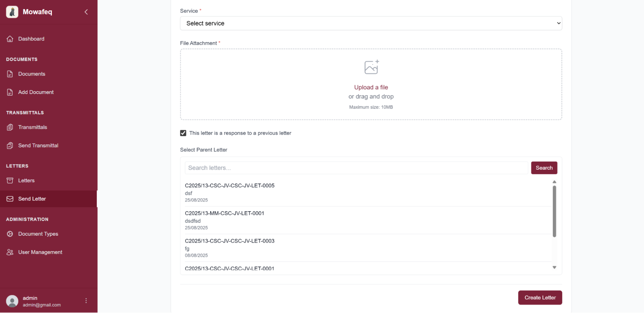This screenshot has width=644, height=313.
Task: Uncheck 'This letter is a response to a previous letter'
Action: 183,133
